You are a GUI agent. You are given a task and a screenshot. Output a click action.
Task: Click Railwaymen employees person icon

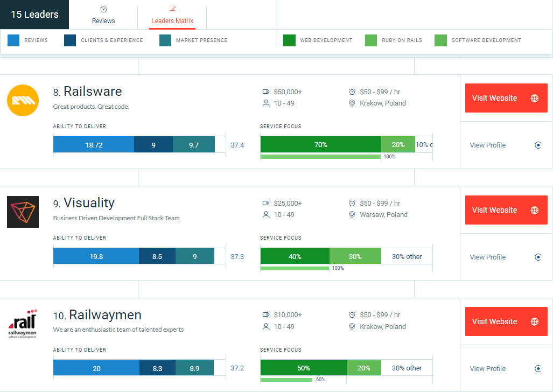coord(266,327)
